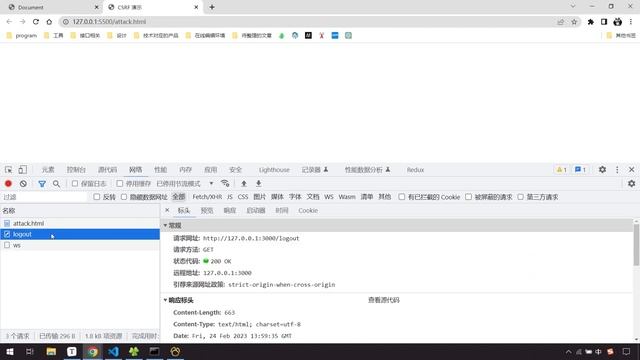Open the extensions puzzle icon
The image size is (640, 360).
pos(591,22)
